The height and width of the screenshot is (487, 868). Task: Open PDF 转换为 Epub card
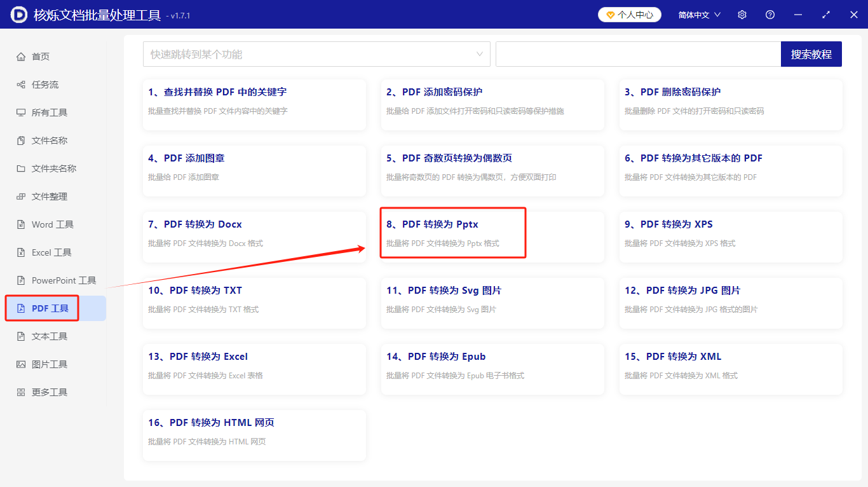[492, 369]
